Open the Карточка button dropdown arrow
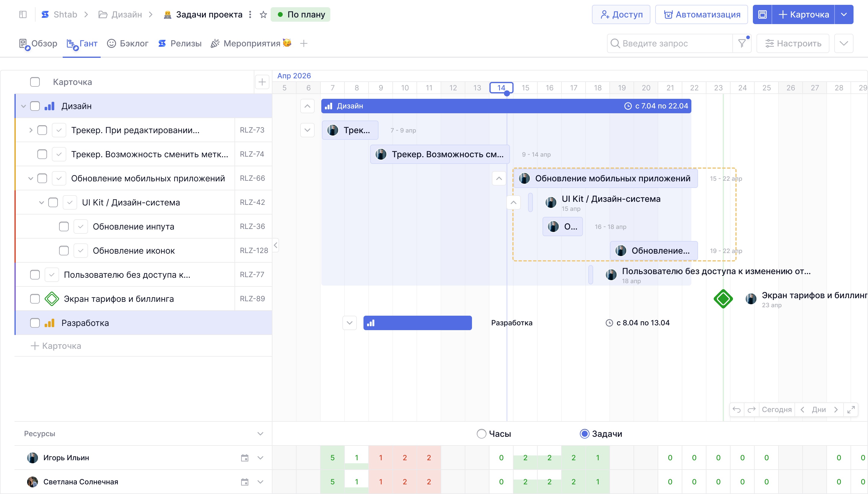Image resolution: width=868 pixels, height=494 pixels. pyautogui.click(x=844, y=14)
